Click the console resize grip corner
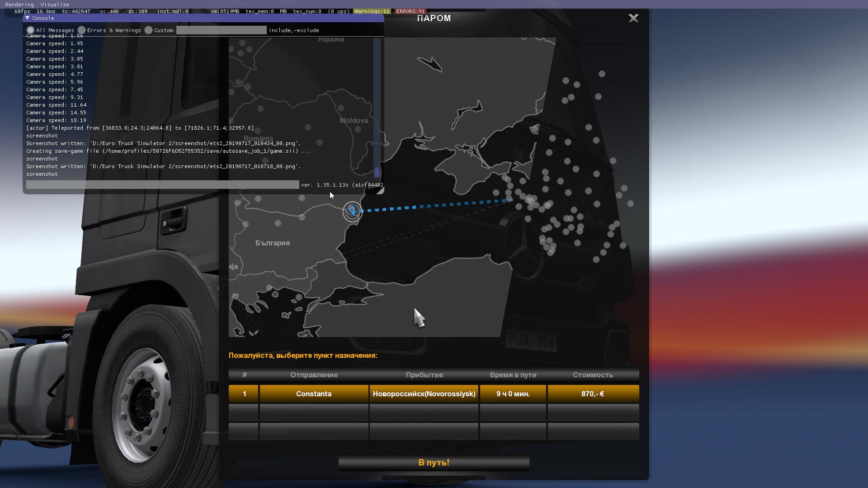Screen dimensions: 868x488 pos(381,191)
